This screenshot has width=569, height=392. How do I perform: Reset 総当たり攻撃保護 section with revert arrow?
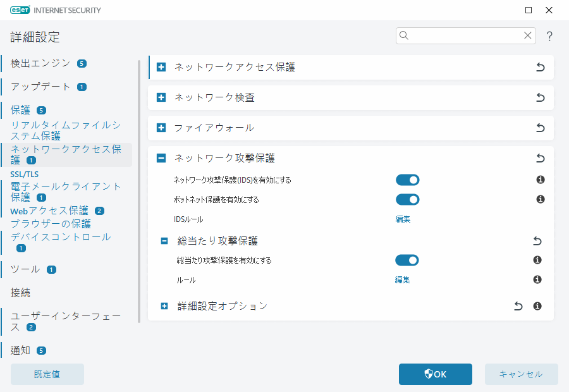point(537,241)
